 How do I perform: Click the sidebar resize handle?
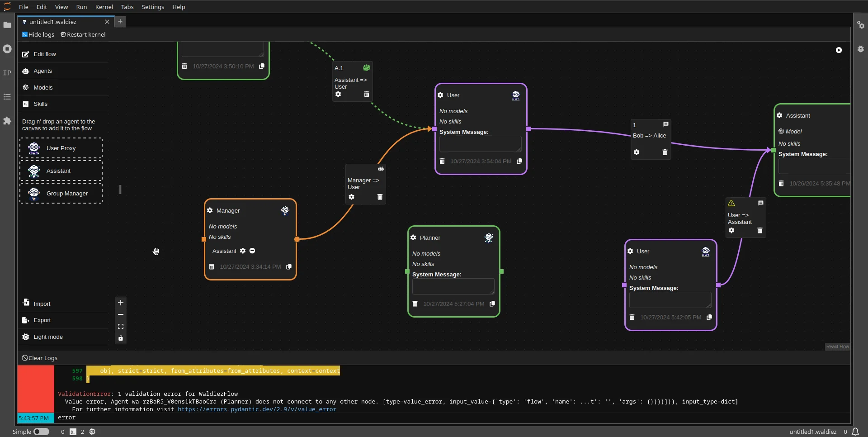pos(120,190)
